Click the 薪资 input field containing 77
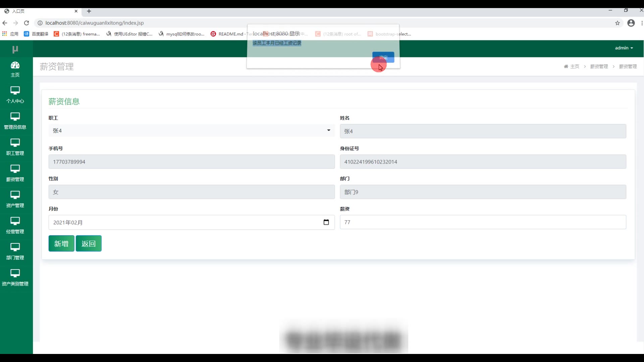The image size is (644, 362). pyautogui.click(x=483, y=222)
